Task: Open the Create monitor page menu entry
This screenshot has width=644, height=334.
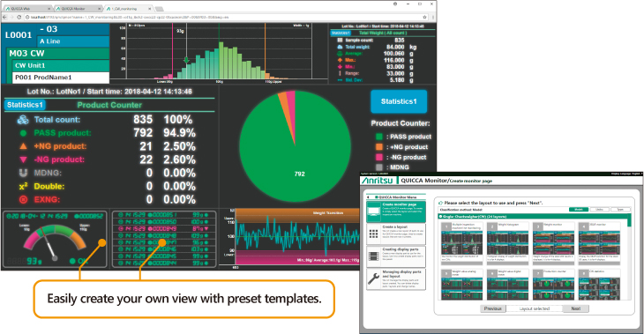Action: pos(396,212)
